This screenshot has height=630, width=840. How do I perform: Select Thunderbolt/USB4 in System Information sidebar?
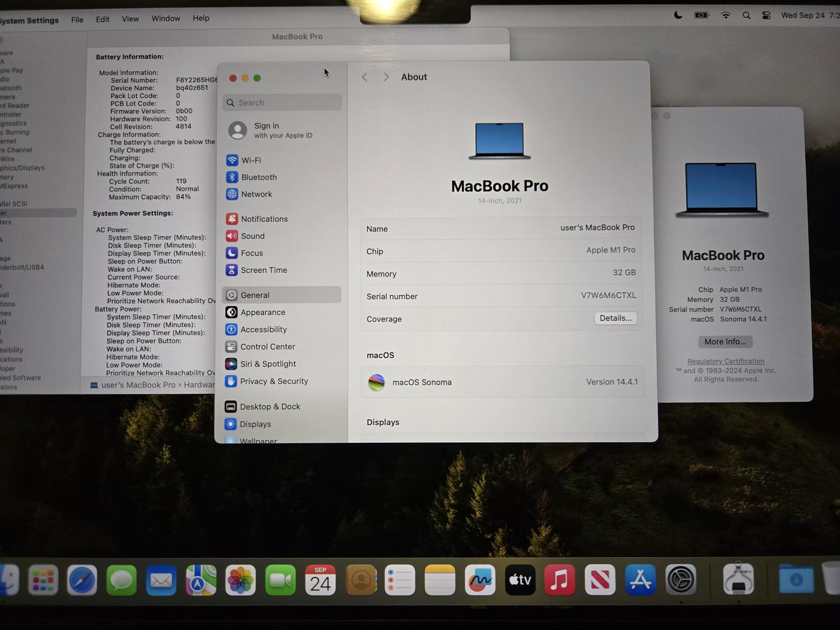(22, 267)
